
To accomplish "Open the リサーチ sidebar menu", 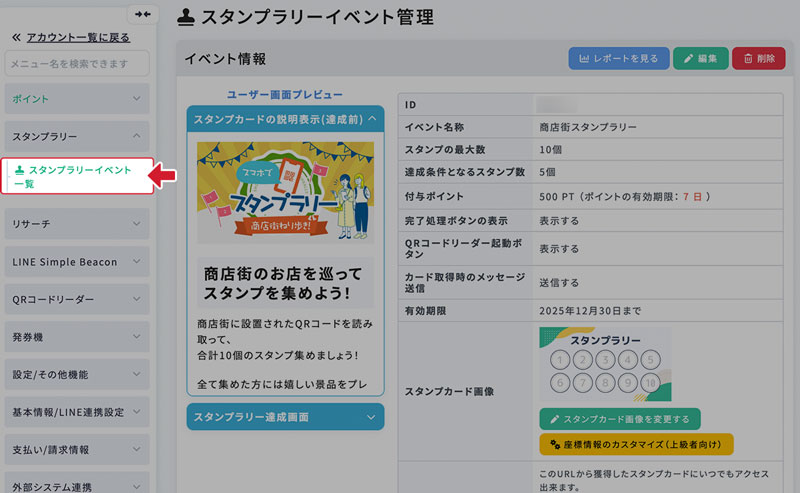I will coord(77,223).
